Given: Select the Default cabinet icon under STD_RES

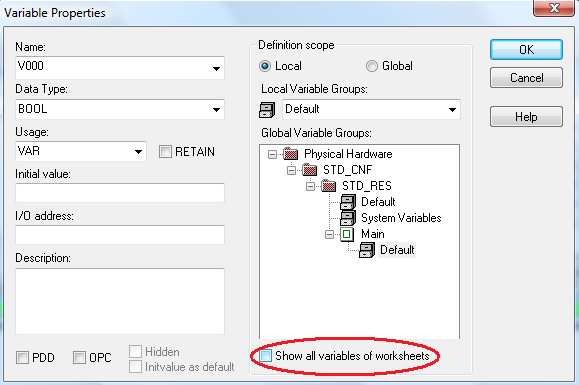Looking at the screenshot, I should [348, 202].
